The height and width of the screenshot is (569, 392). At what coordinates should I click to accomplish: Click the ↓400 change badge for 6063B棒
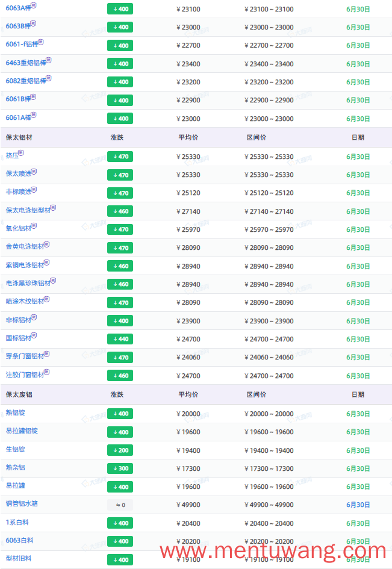[x=120, y=27]
